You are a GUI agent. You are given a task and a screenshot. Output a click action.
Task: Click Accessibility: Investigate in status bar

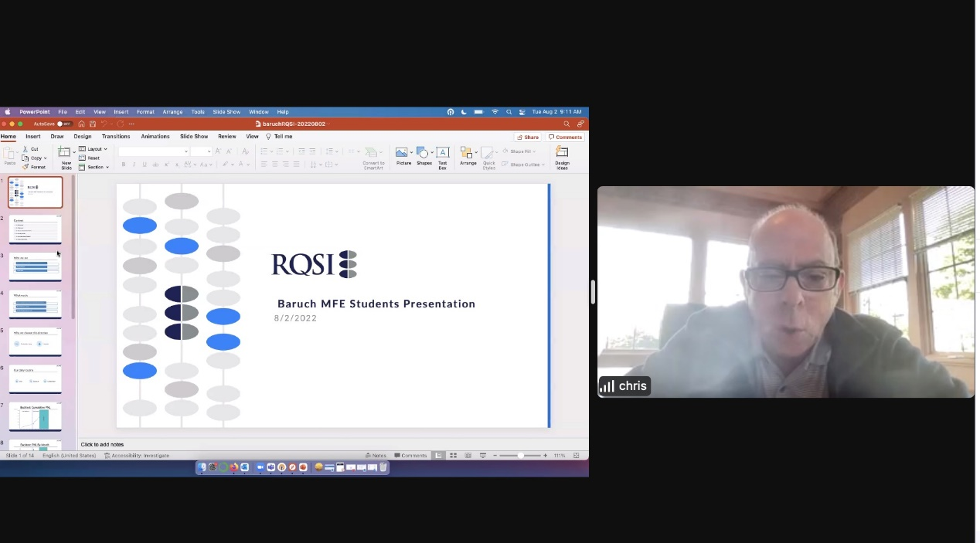click(137, 456)
